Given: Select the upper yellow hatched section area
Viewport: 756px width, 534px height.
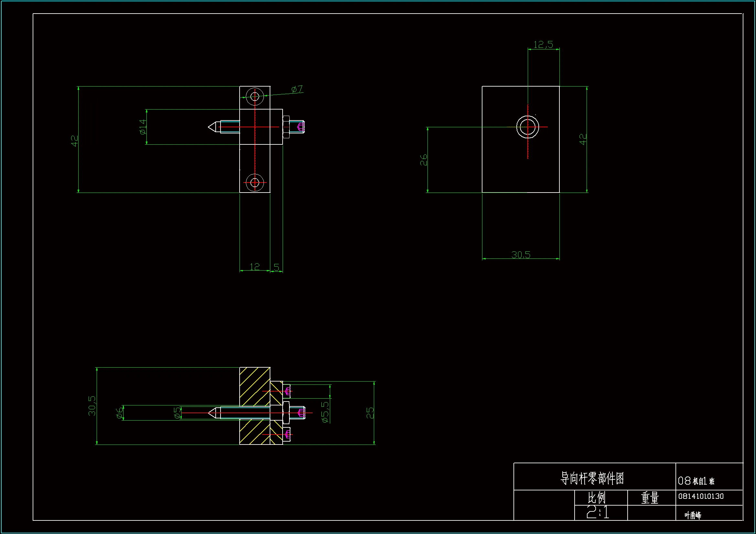Looking at the screenshot, I should (254, 386).
